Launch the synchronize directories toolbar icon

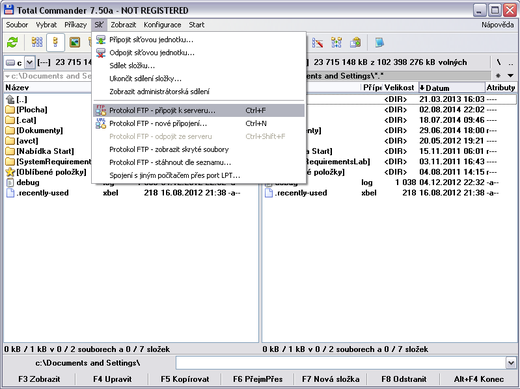click(336, 43)
